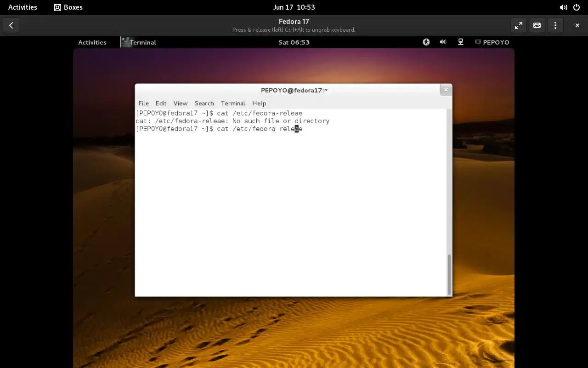The image size is (588, 368).
Task: Toggle fullscreen for the Fedora 17 box
Action: (519, 25)
